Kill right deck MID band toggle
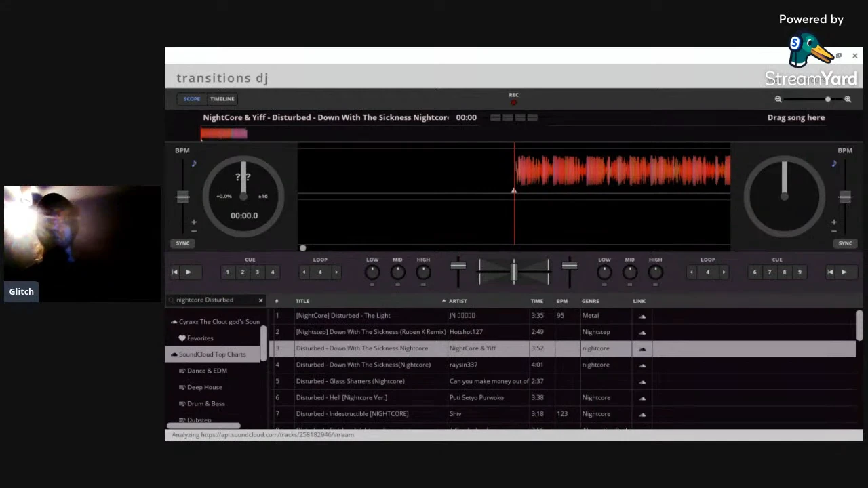The image size is (868, 488). point(629,285)
